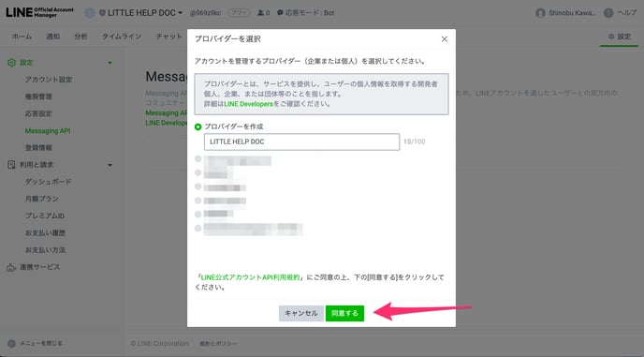Select the first blurred existing provider radio
The height and width of the screenshot is (357, 644).
[x=198, y=158]
